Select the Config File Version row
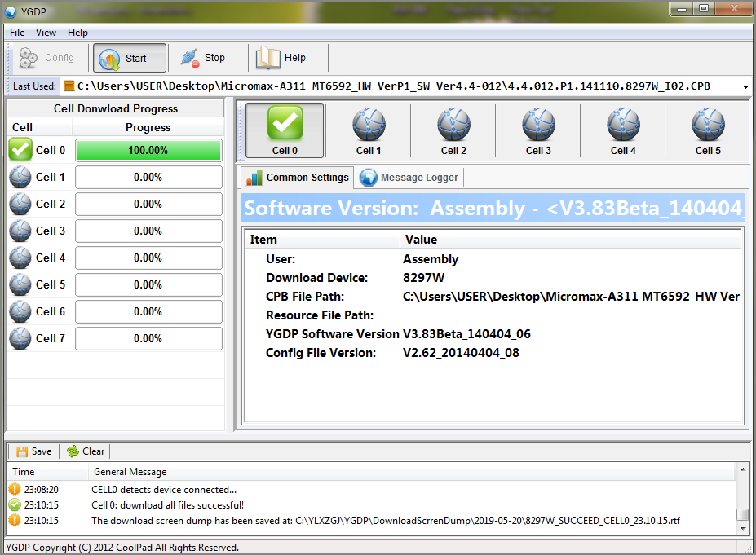Image resolution: width=756 pixels, height=555 pixels. [x=493, y=353]
